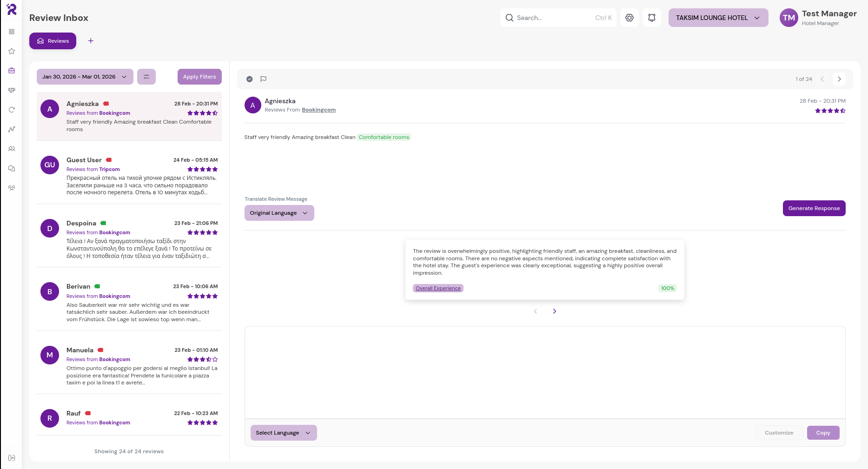Open notifications via the bell icon
Image resolution: width=868 pixels, height=469 pixels.
click(651, 18)
